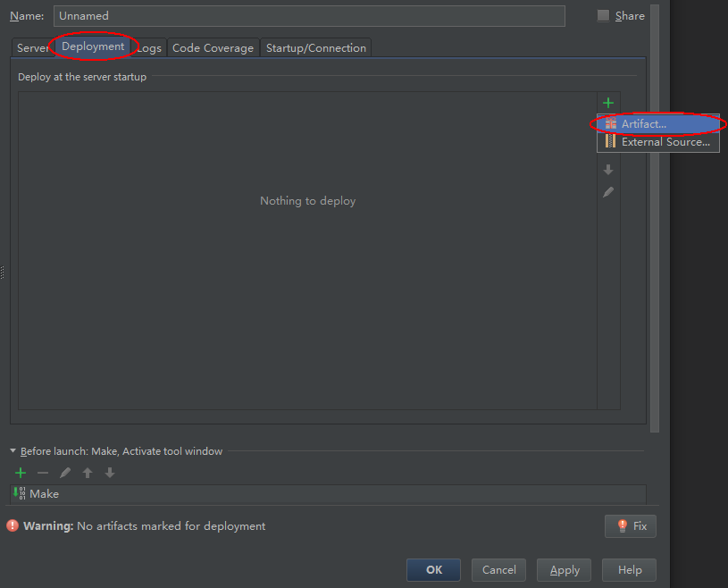Switch to the Code Coverage tab
This screenshot has width=728, height=588.
click(213, 47)
